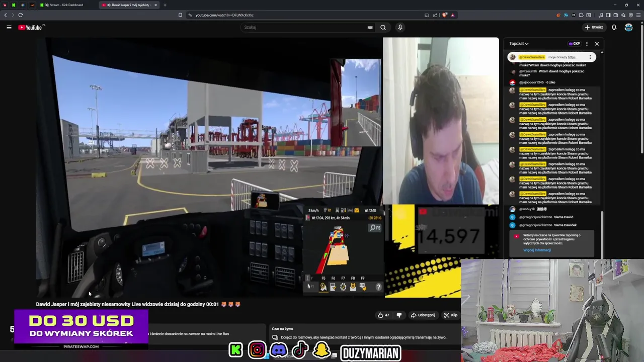
Task: Open the on-screen keyboard icon in search
Action: coord(370,27)
